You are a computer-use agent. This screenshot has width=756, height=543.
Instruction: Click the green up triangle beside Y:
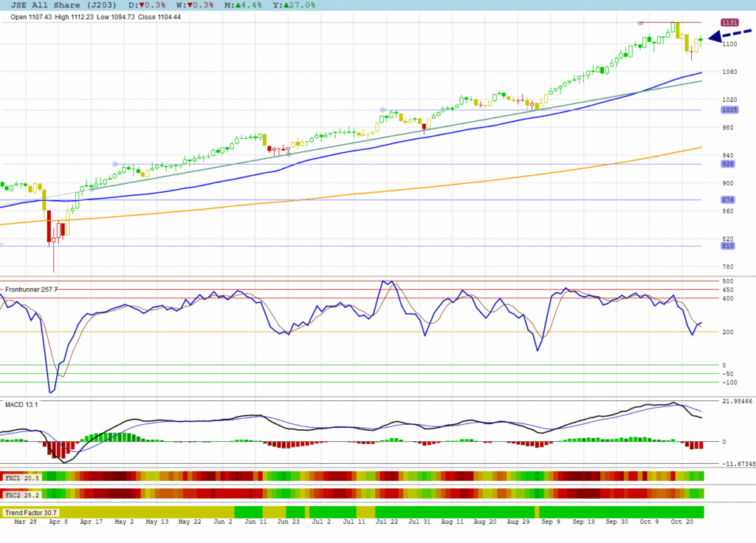pyautogui.click(x=285, y=5)
